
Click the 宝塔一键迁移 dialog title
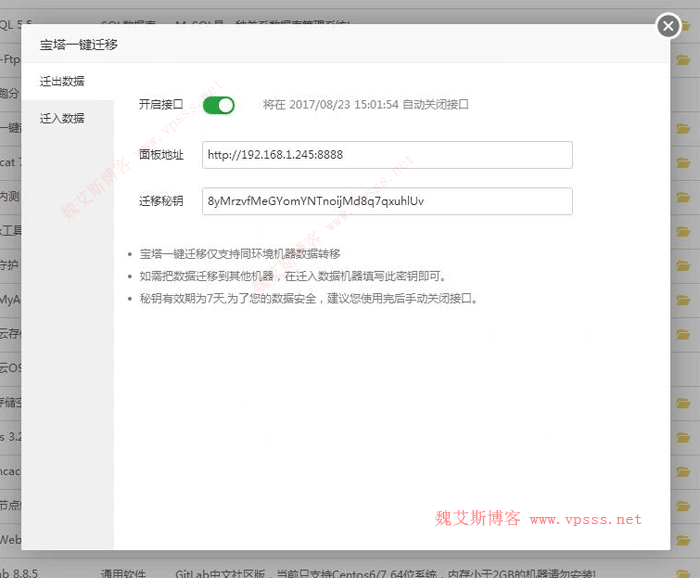[x=78, y=45]
